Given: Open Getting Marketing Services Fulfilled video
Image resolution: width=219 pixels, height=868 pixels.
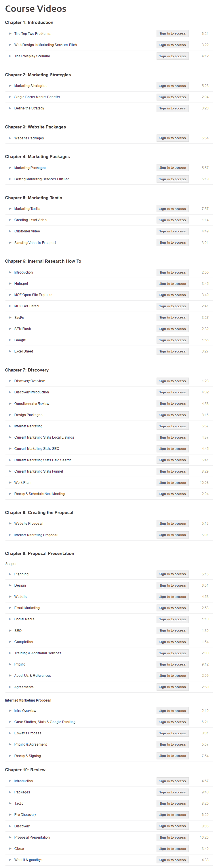Looking at the screenshot, I should coord(42,179).
